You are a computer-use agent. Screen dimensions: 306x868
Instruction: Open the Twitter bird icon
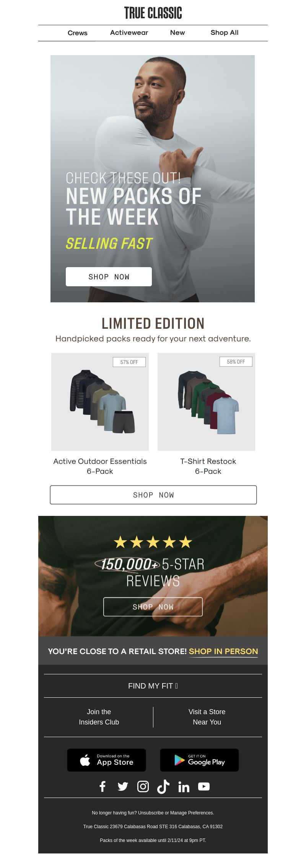(x=123, y=786)
